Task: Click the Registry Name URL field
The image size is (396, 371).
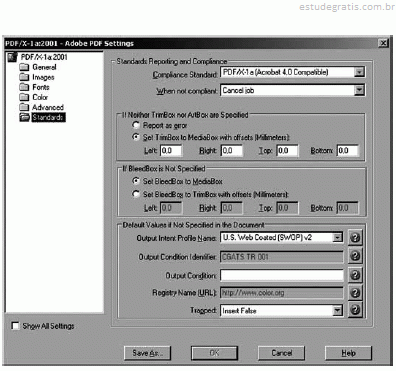Action: 282,293
